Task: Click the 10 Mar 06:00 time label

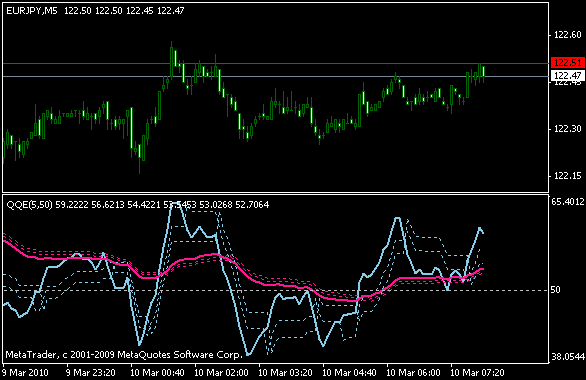Action: point(413,373)
